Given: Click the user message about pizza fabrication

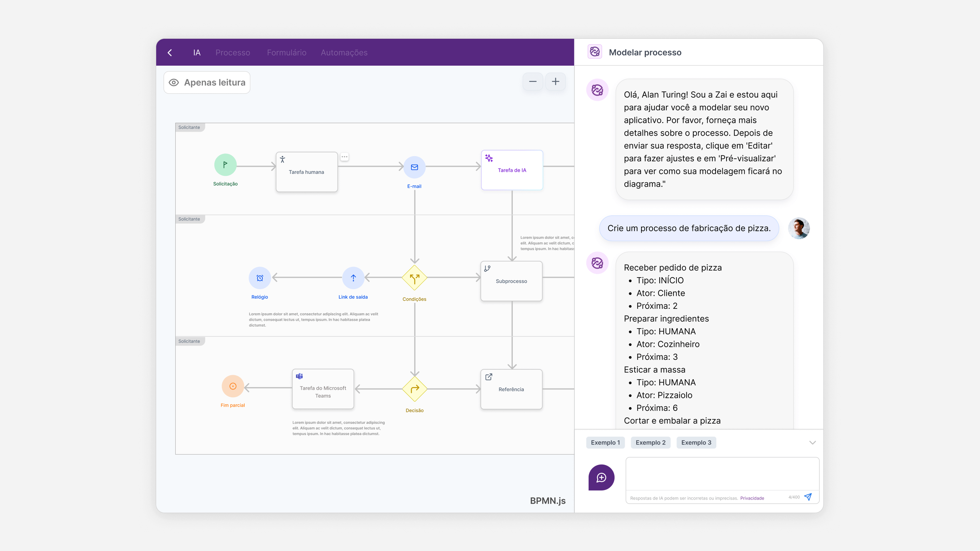Looking at the screenshot, I should (x=689, y=228).
